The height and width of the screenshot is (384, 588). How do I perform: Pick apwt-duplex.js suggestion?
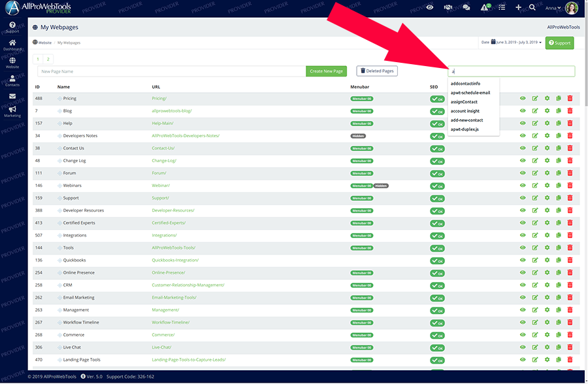click(x=465, y=129)
